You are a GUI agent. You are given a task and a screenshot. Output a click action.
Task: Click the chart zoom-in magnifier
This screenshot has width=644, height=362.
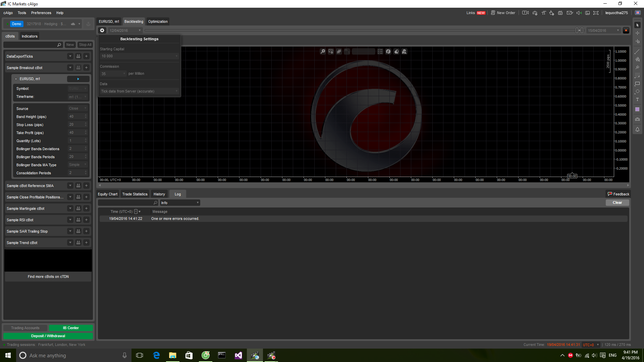pos(323,52)
